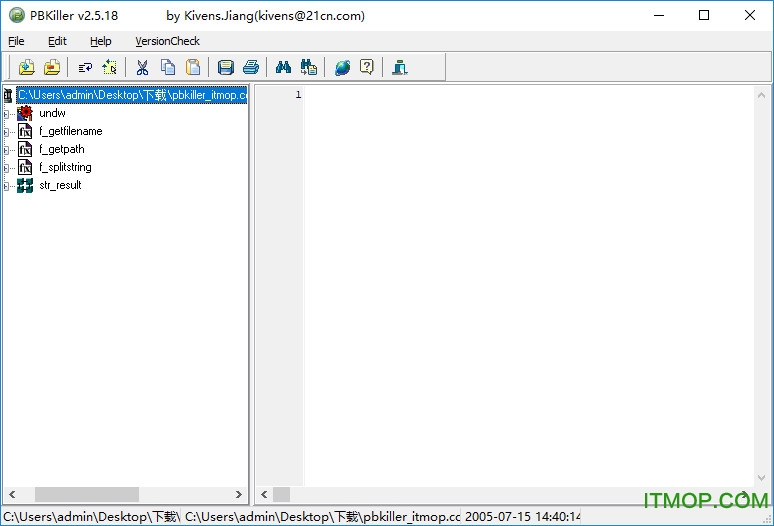The image size is (774, 526).
Task: Click the f_getfilename function icon
Action: coord(25,131)
